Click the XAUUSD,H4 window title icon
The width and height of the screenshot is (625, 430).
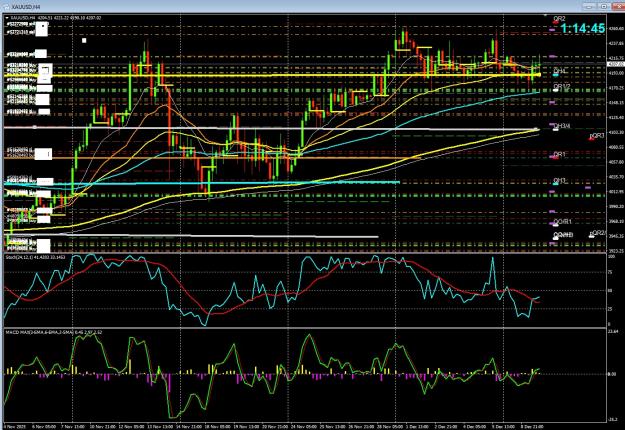[7, 7]
